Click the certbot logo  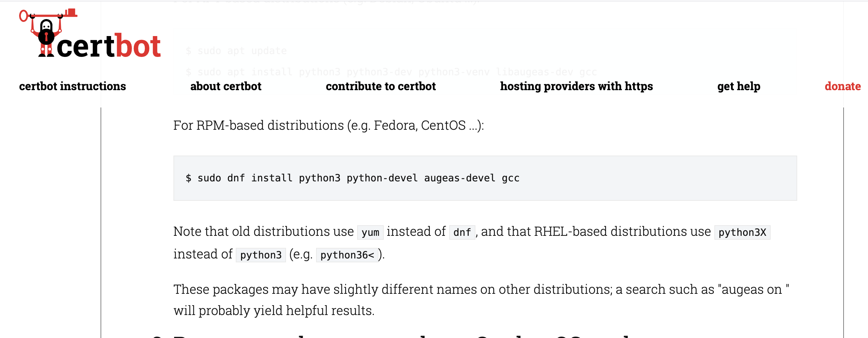pos(90,33)
